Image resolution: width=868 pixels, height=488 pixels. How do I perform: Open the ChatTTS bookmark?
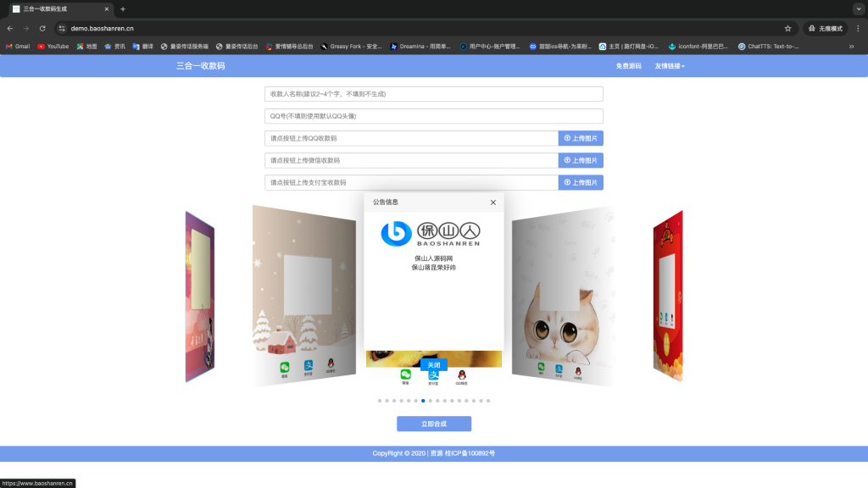(x=768, y=47)
